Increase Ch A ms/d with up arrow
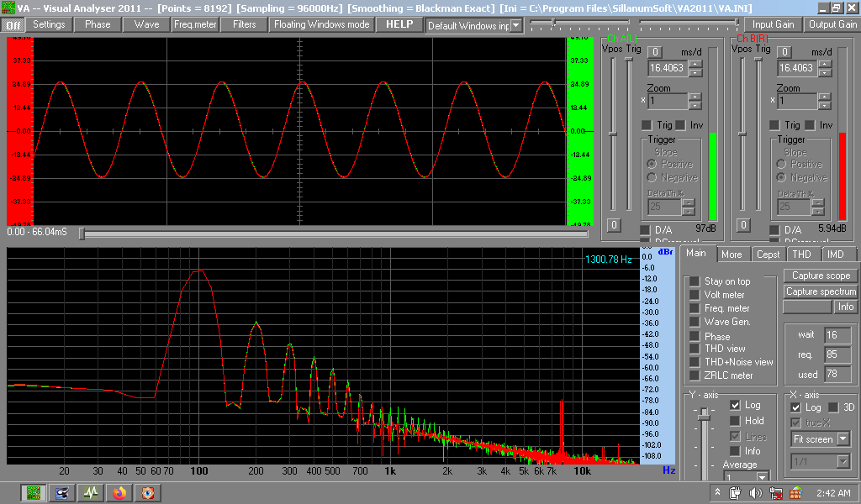 [695, 64]
